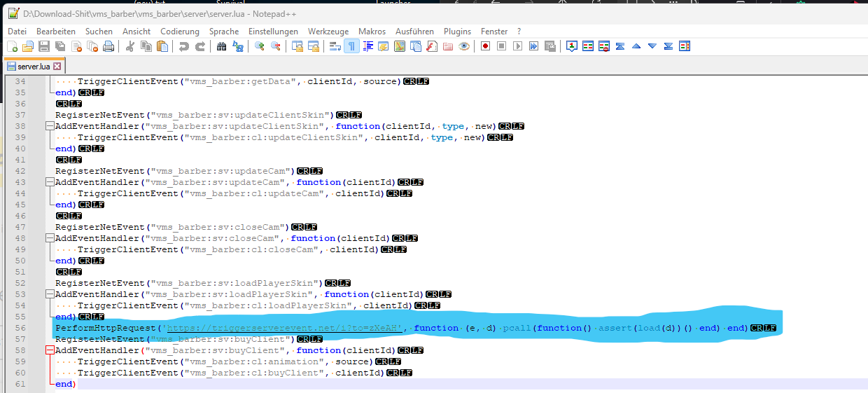Screen dimensions: 868x393
Task: Collapse fold marker at line 38
Action: click(50, 126)
